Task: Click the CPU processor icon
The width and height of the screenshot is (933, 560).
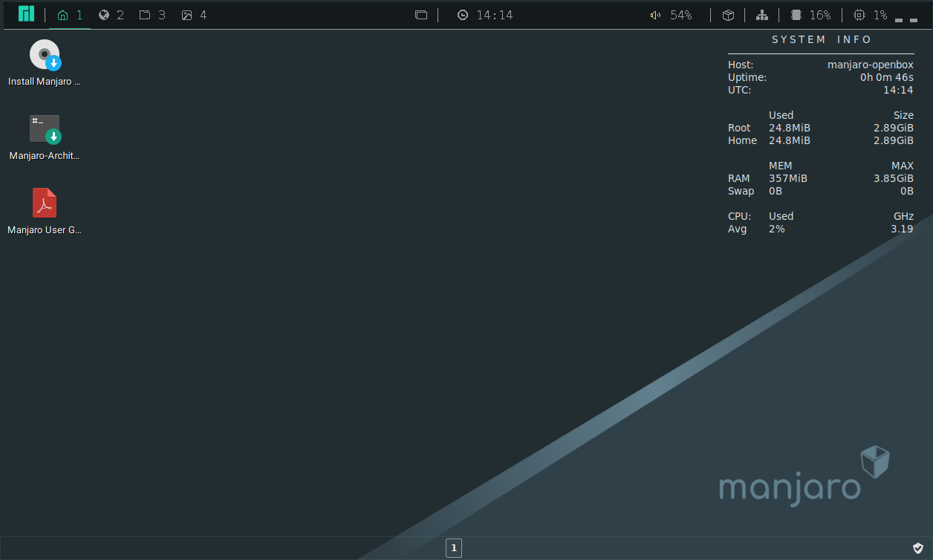Action: (859, 15)
